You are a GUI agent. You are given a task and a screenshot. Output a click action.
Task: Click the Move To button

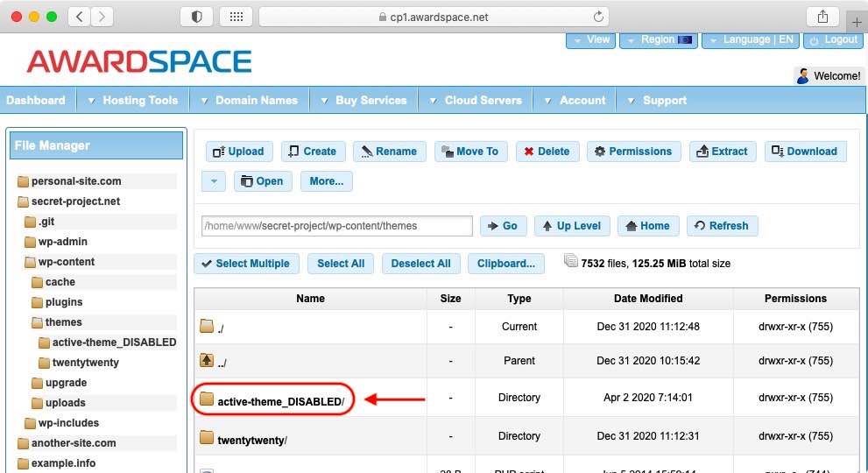pyautogui.click(x=470, y=152)
